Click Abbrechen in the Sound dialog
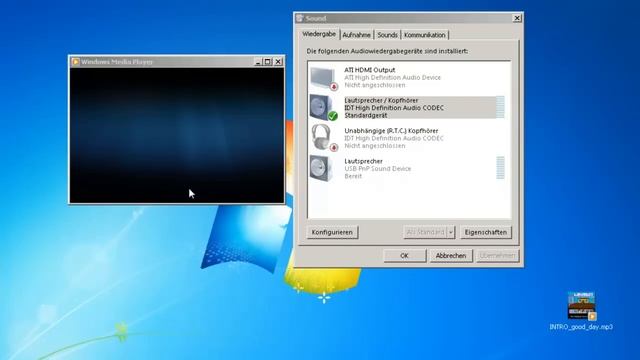This screenshot has width=640, height=360. pyautogui.click(x=451, y=256)
